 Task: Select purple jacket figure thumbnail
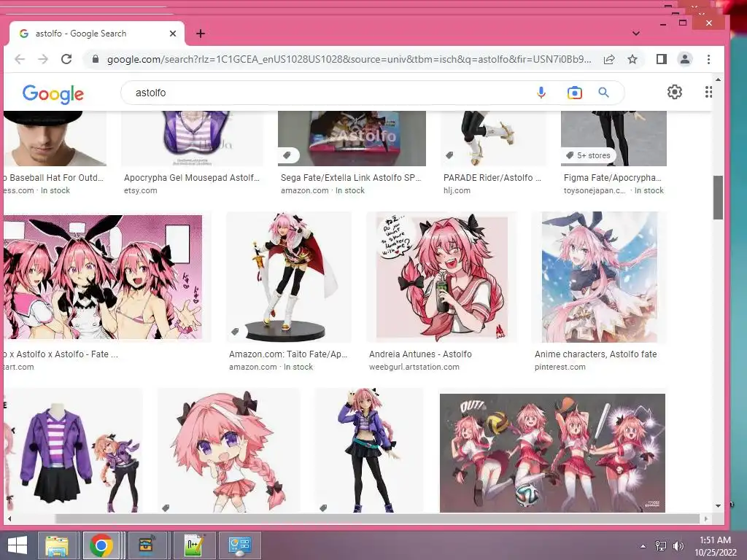pyautogui.click(x=368, y=451)
